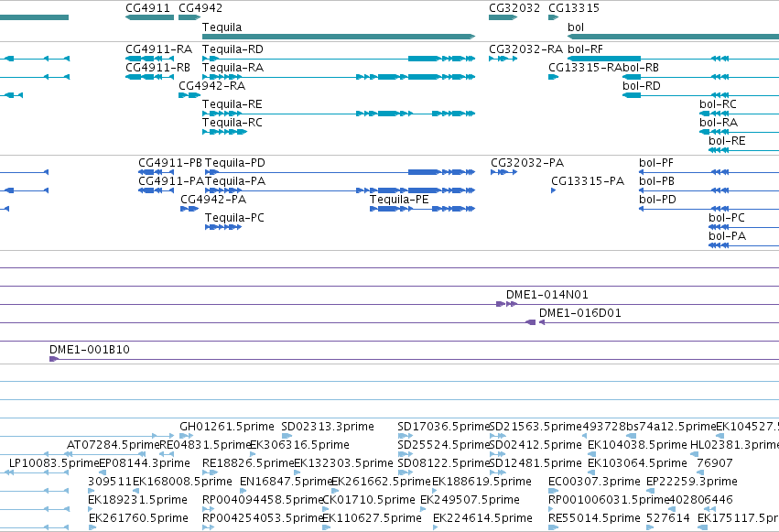This screenshot has width=779, height=532.
Task: Select the Tequila-RC transcript label
Action: tap(232, 124)
